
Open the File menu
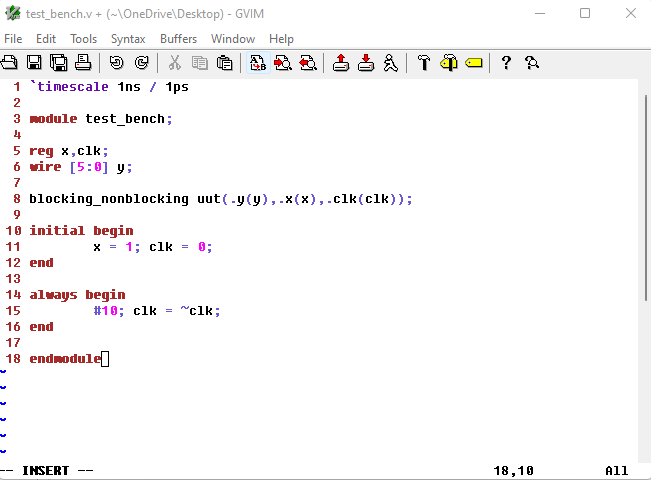[13, 38]
